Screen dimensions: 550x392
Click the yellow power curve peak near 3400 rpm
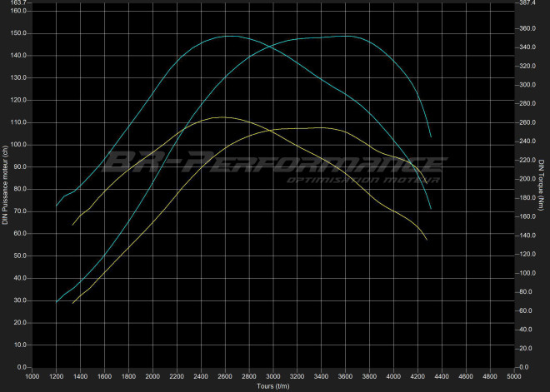(319, 127)
